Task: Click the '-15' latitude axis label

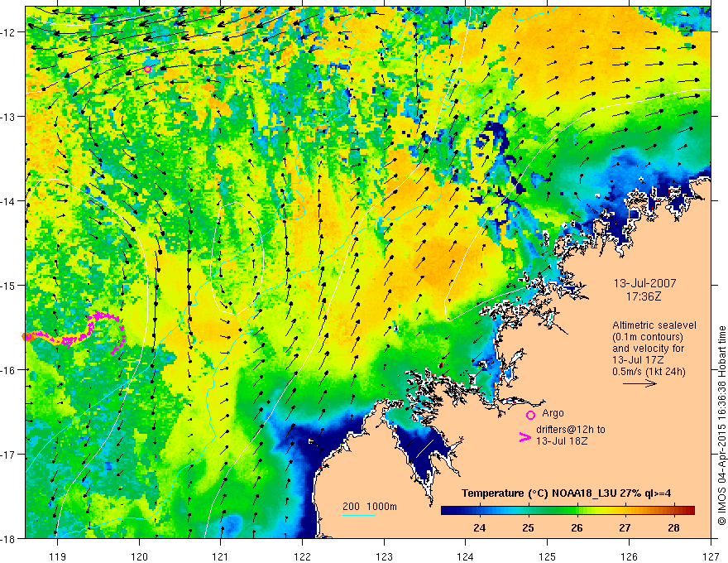Action: [x=9, y=285]
